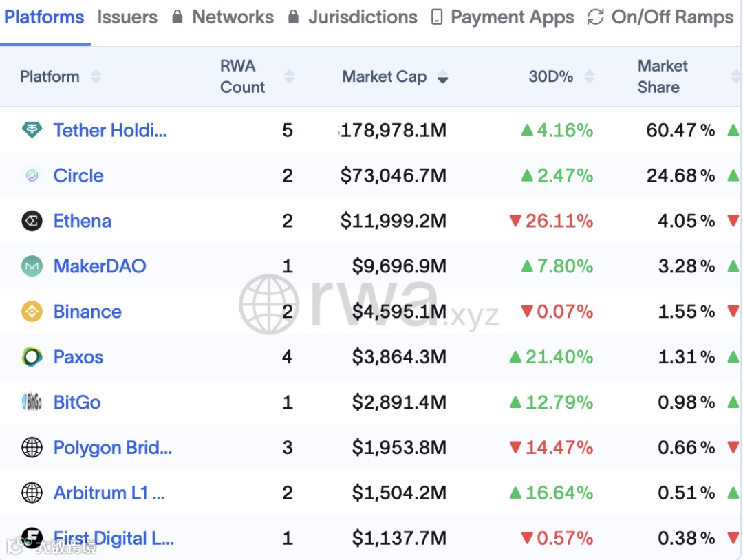Click the RWA count 3 for Polygon
The image size is (743, 560).
point(287,448)
